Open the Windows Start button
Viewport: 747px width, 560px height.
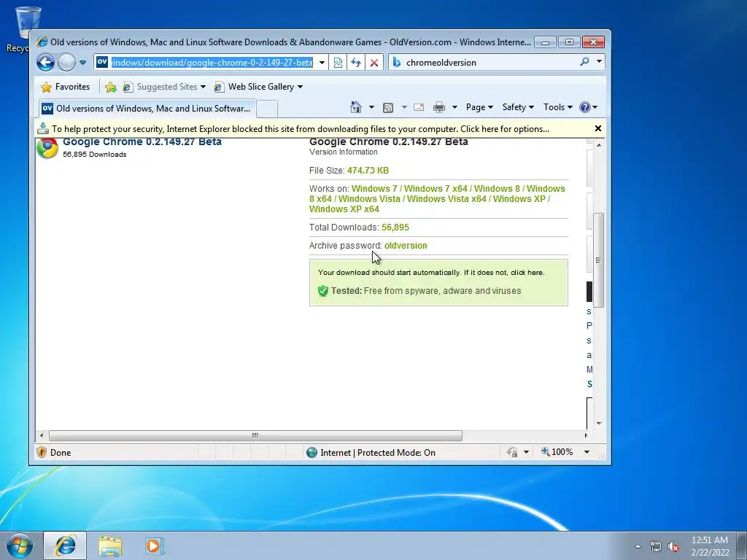20,545
